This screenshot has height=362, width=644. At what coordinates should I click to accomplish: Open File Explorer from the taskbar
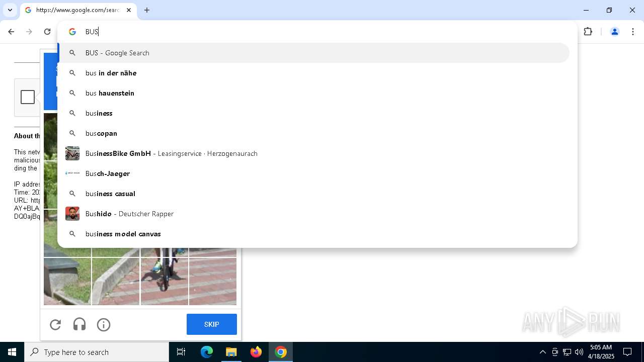pyautogui.click(x=231, y=352)
